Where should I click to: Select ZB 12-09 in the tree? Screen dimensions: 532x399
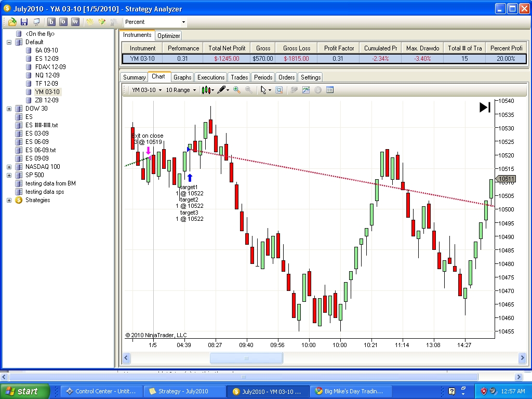coord(47,100)
